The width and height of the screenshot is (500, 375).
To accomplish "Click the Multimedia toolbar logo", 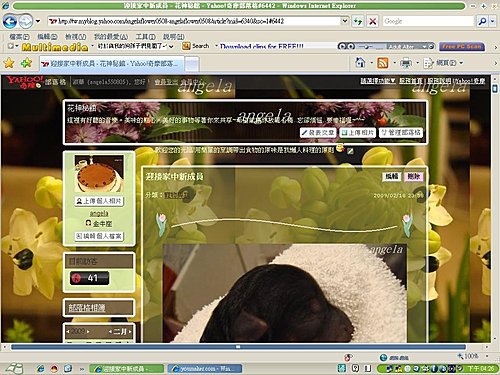I will click(x=55, y=47).
